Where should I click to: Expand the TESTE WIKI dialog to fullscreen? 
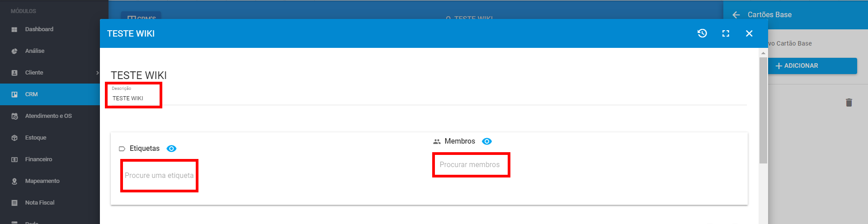click(726, 33)
